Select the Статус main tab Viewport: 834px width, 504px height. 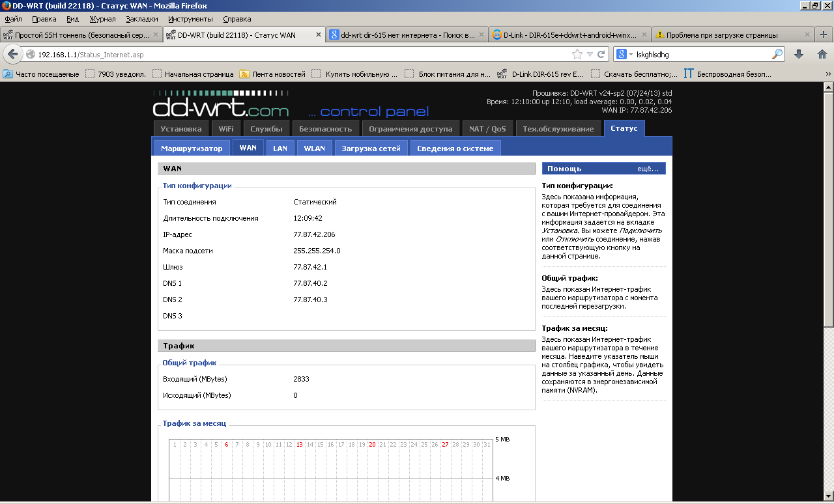pos(624,128)
